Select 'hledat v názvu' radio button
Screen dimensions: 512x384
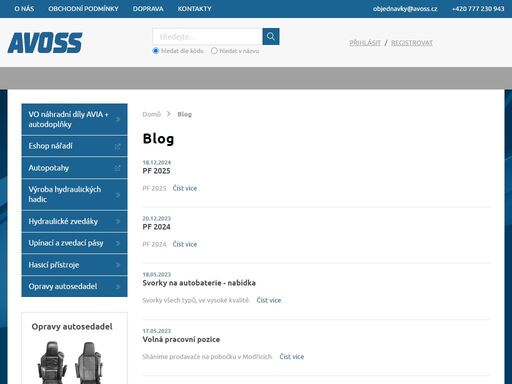214,51
